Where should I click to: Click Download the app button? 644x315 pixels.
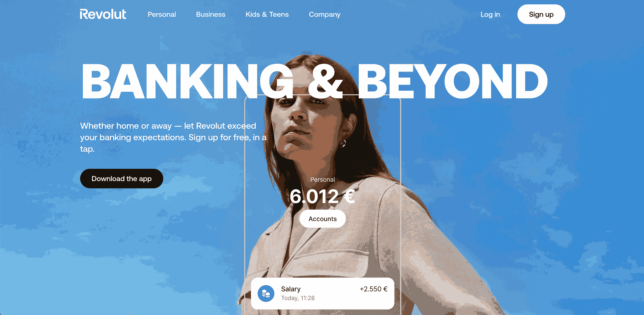coord(122,179)
